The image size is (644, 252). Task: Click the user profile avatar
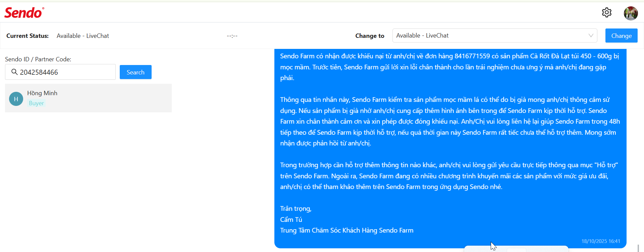click(x=631, y=13)
